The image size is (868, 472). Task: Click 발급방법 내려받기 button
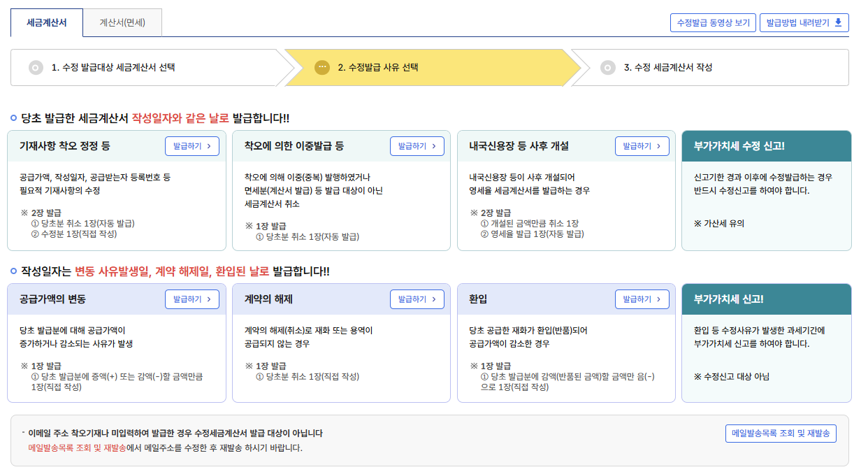[804, 22]
